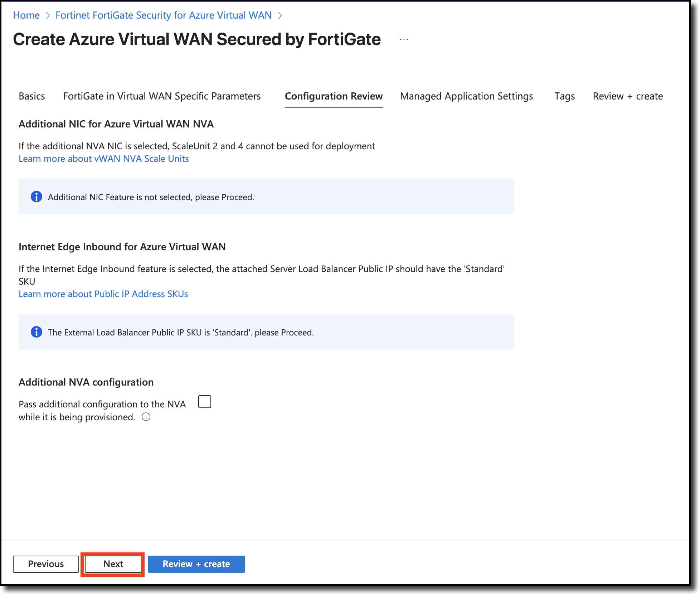This screenshot has width=700, height=595.
Task: Click the blue Review + create button
Action: [x=196, y=564]
